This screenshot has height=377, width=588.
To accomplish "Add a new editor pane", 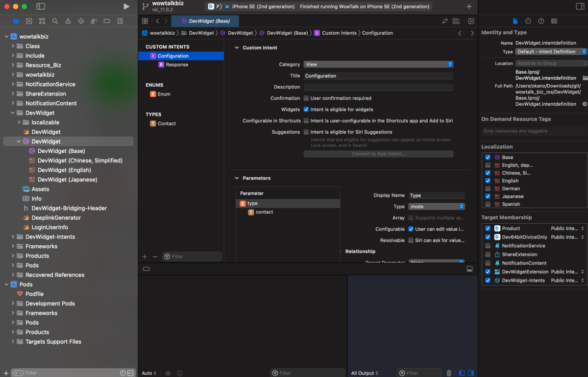I will [x=471, y=21].
